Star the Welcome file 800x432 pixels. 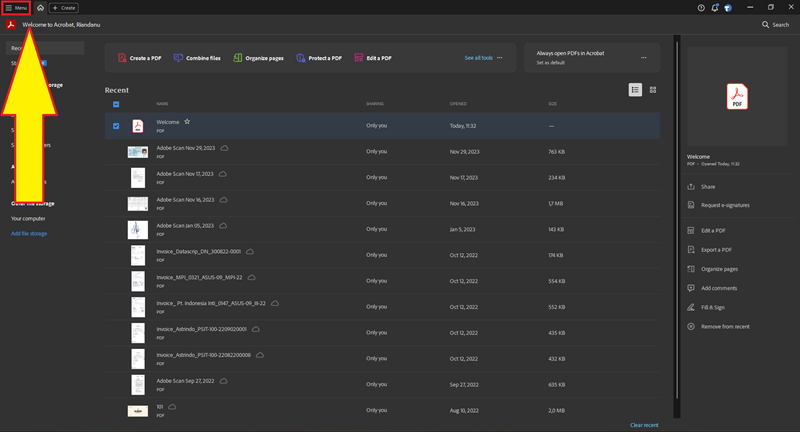click(x=187, y=121)
